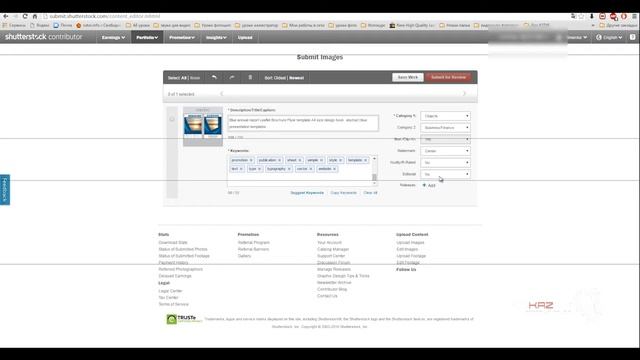Expand the Earnings menu
640x360 pixels.
(x=113, y=38)
